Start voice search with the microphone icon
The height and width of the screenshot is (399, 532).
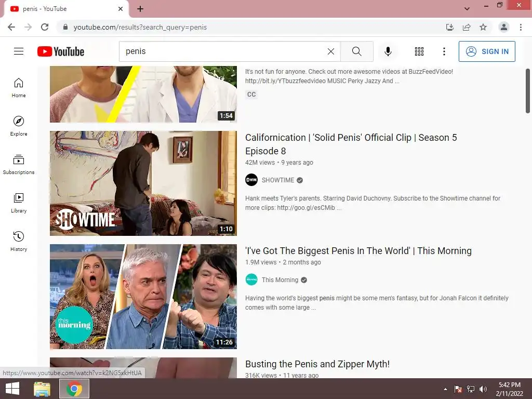point(388,51)
